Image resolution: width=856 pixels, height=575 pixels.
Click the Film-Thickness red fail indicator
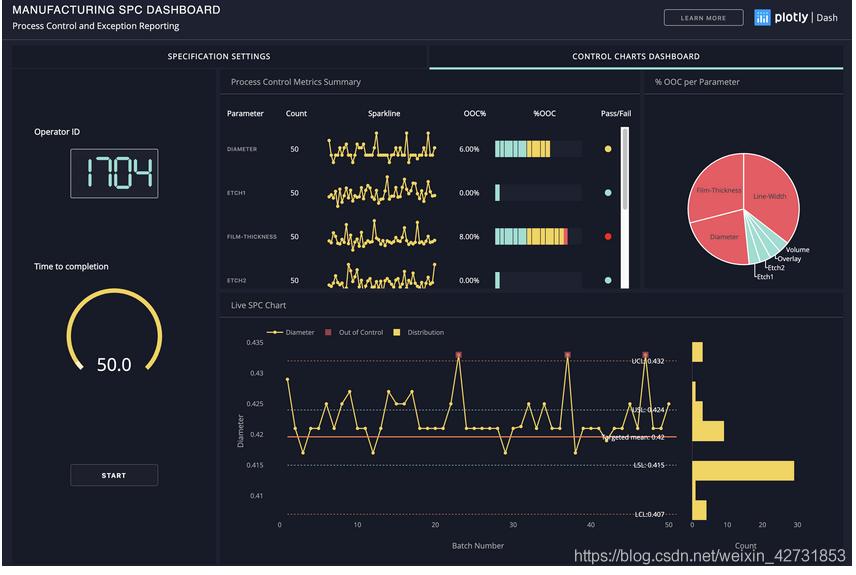click(x=607, y=237)
